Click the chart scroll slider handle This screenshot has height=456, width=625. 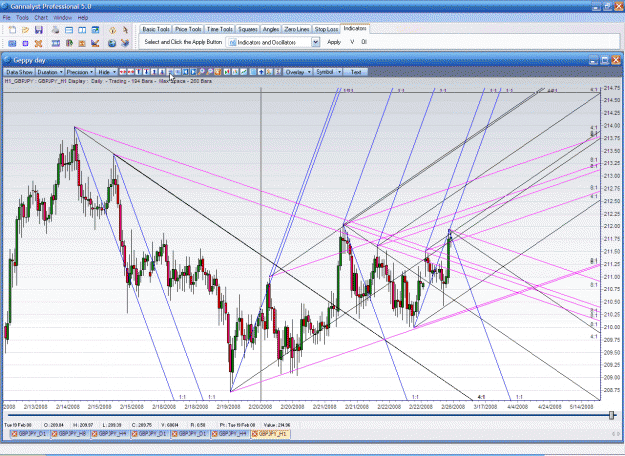[x=612, y=416]
